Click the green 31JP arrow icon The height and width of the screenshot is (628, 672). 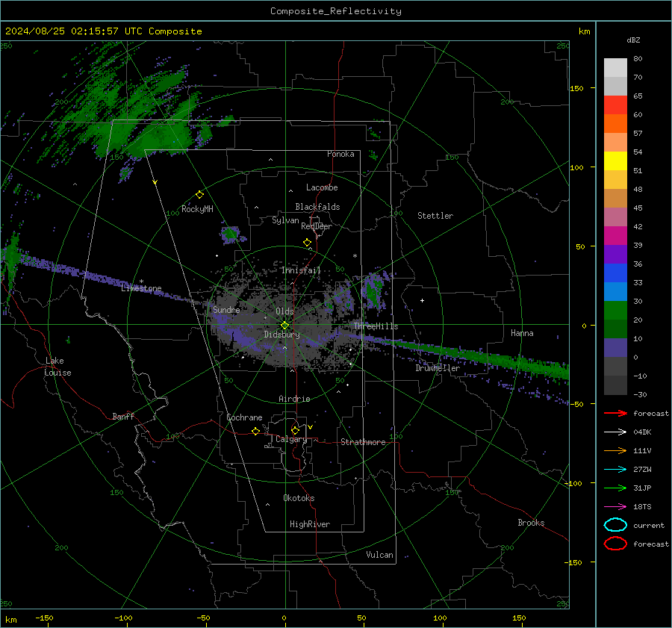[615, 488]
